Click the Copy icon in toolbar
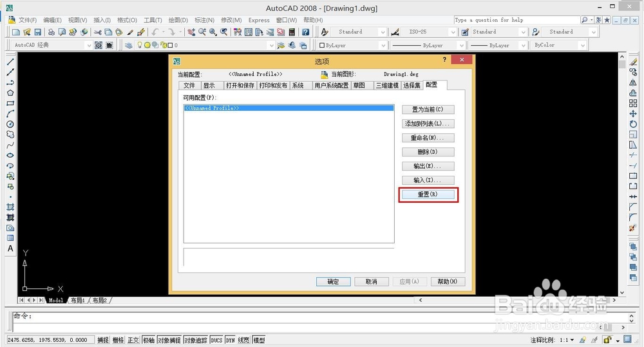Screen dimensions: 644x347 pos(108,32)
